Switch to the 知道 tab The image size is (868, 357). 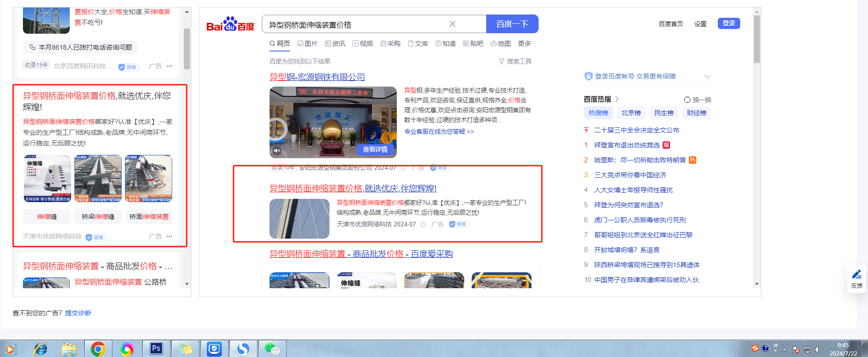pyautogui.click(x=445, y=44)
